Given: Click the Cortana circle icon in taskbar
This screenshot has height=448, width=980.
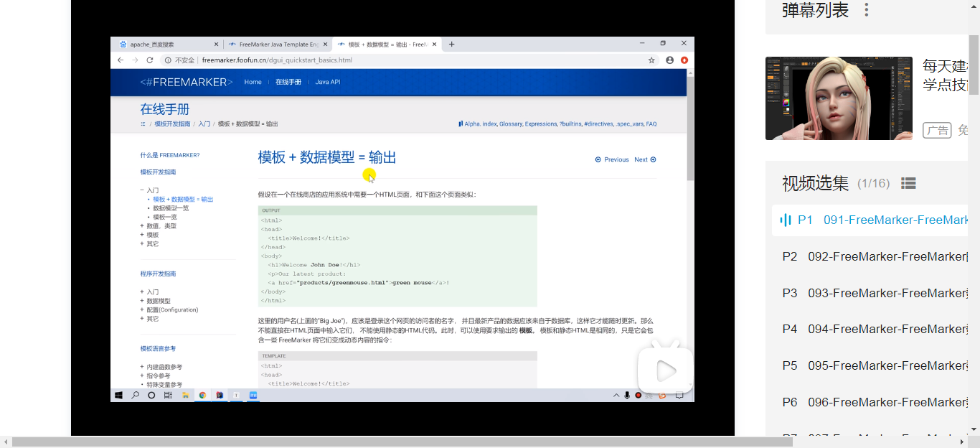Looking at the screenshot, I should 151,395.
